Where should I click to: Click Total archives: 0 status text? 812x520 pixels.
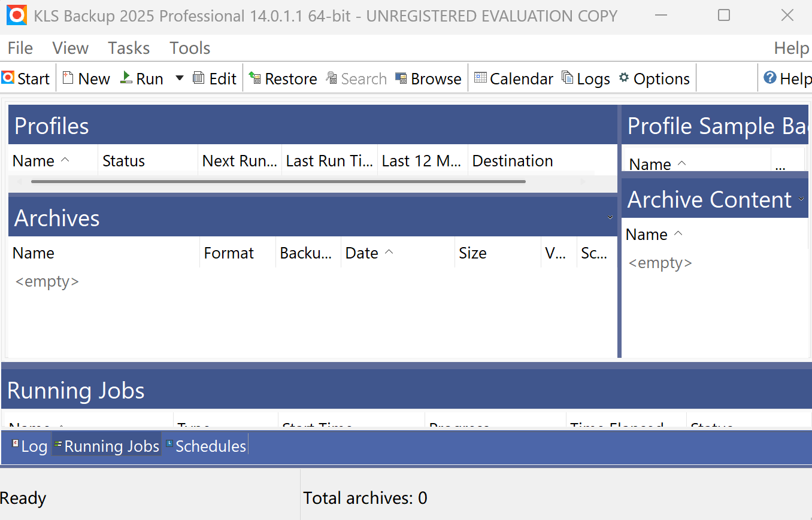(365, 498)
